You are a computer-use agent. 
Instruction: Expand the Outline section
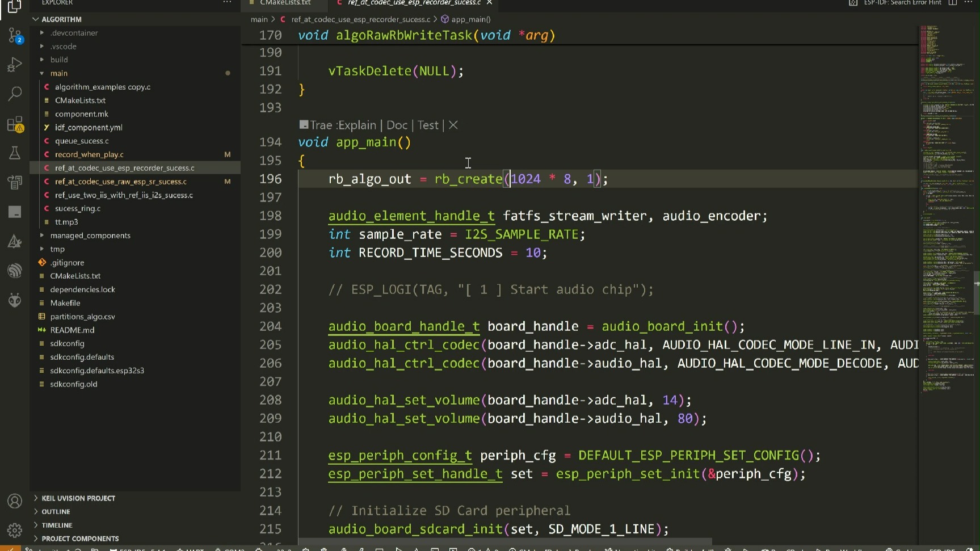135,512
